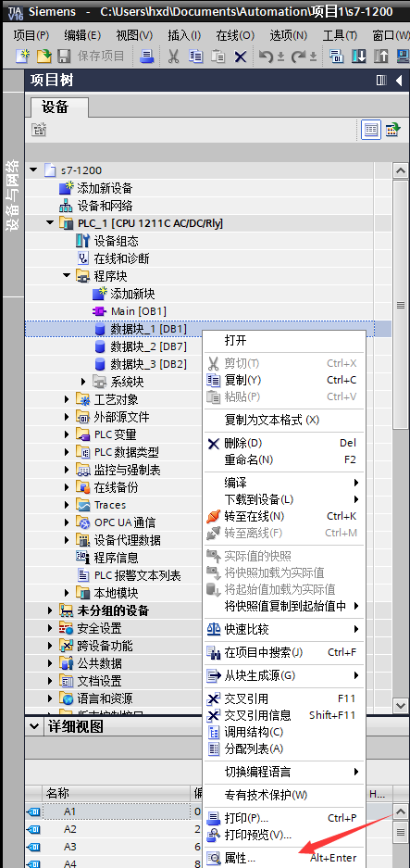Click the icon next to the table view button

pyautogui.click(x=392, y=130)
